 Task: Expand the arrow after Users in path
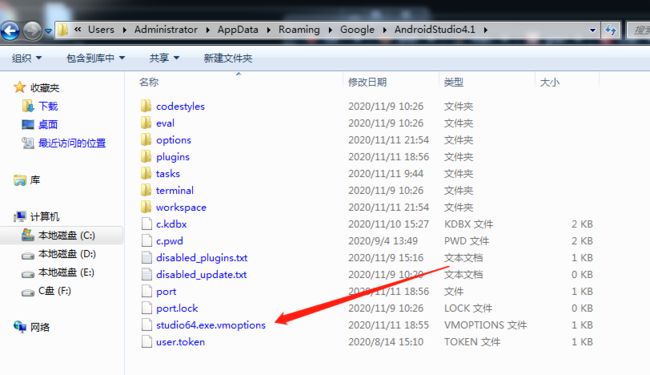[124, 30]
